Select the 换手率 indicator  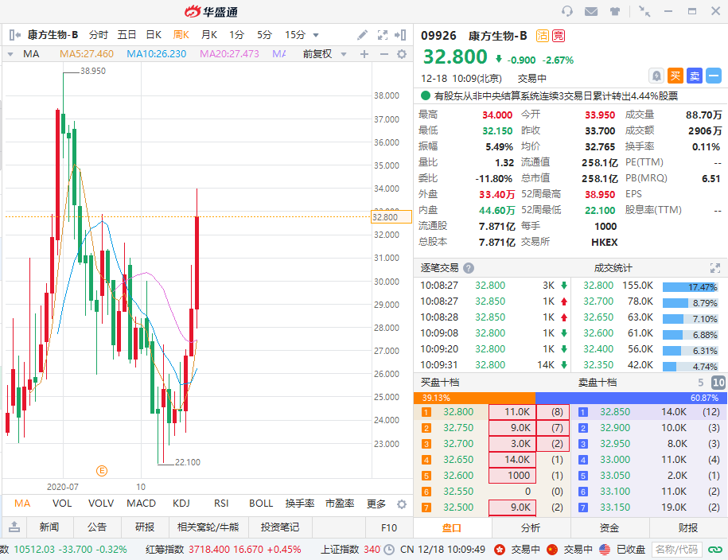tap(300, 504)
